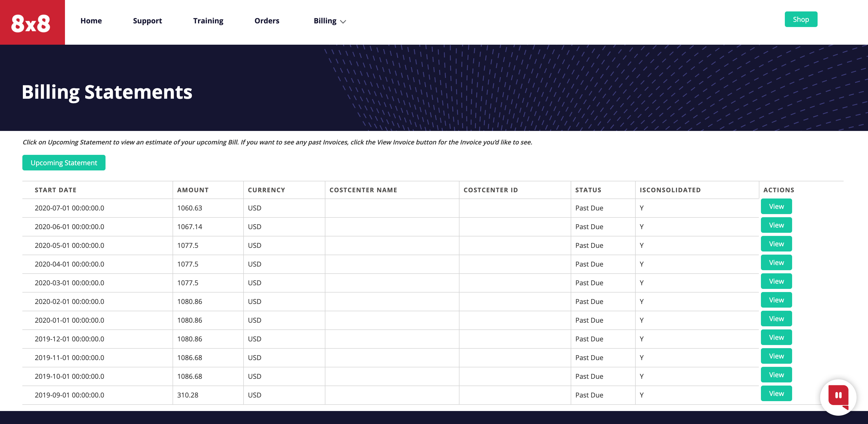
Task: Select the Y value in 2020-05-01 row
Action: 642,246
